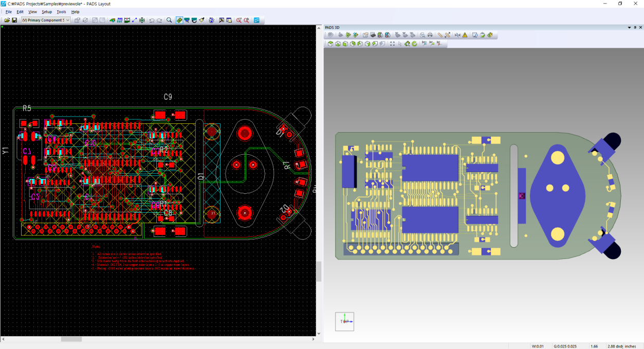Screen dimensions: 644x349
Task: Open the Setup menu
Action: point(47,12)
